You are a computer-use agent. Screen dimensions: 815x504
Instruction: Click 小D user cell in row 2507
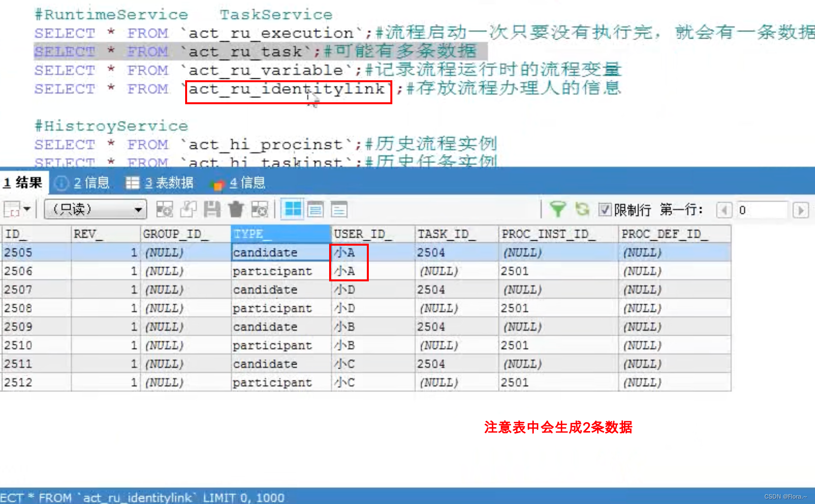[373, 290]
